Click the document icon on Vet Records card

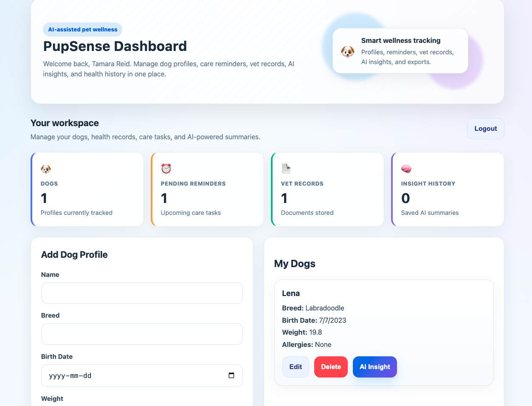click(286, 169)
